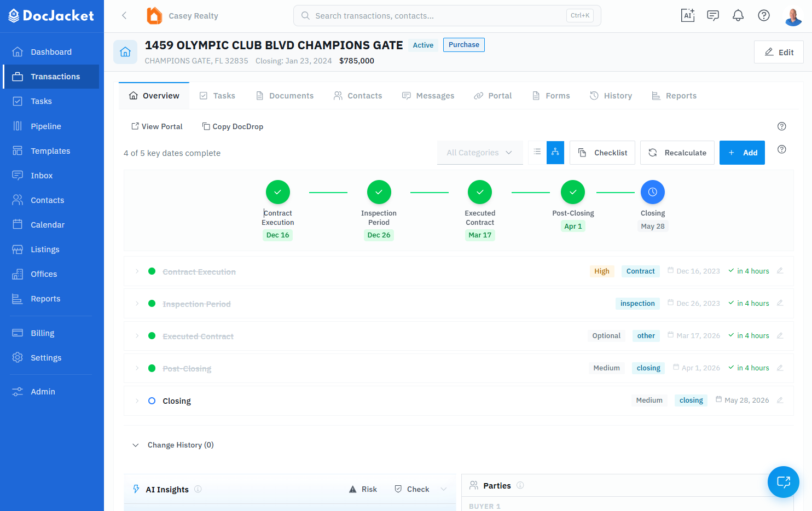Open the notifications bell
The image size is (812, 511).
point(738,15)
